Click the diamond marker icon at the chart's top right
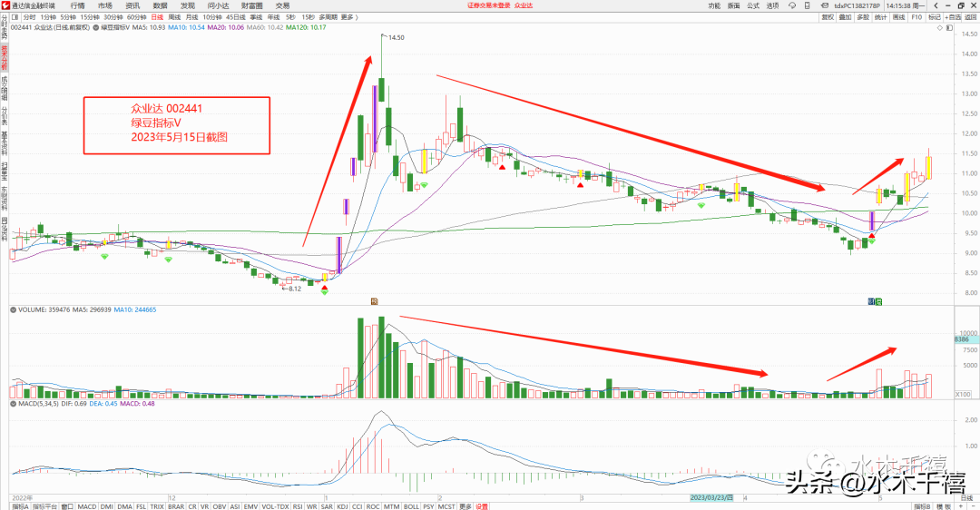 [938, 27]
